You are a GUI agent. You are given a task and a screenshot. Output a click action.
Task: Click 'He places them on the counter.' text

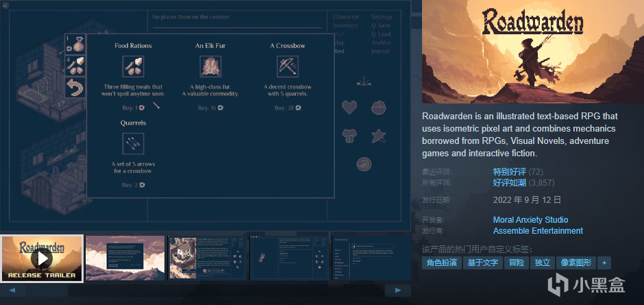pyautogui.click(x=191, y=17)
